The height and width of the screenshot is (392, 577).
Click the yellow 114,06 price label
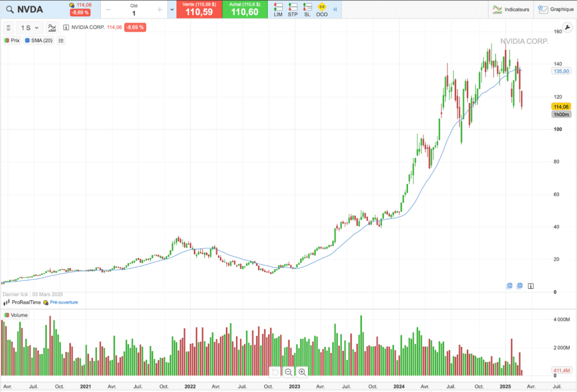tap(561, 106)
